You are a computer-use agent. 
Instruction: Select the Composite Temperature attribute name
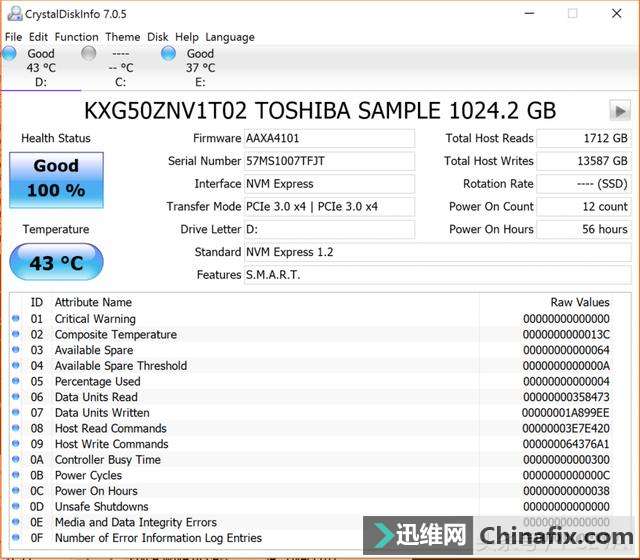[x=116, y=335]
